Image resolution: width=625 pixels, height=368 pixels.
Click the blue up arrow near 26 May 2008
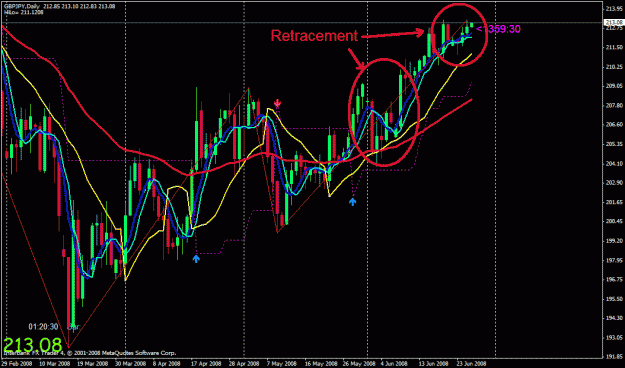point(352,201)
